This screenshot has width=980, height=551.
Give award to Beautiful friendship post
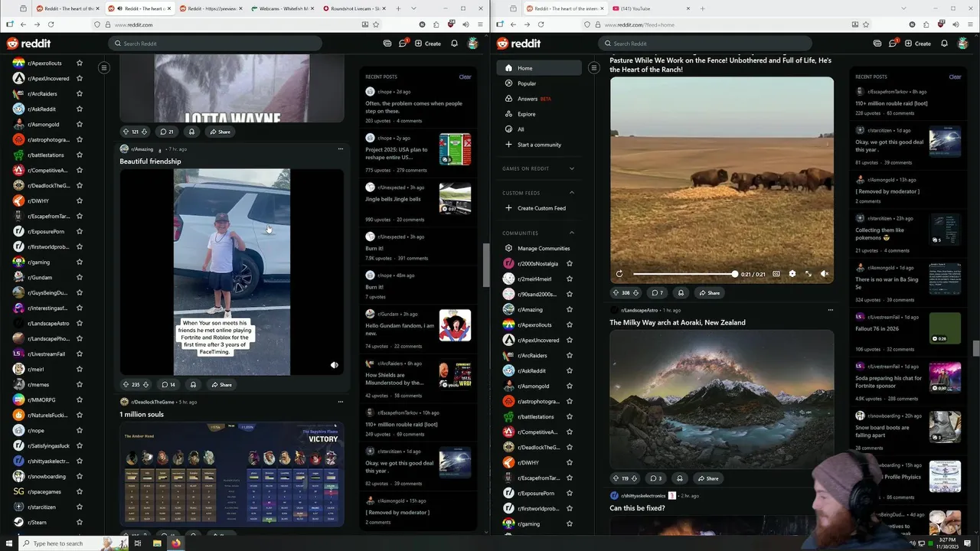click(193, 384)
